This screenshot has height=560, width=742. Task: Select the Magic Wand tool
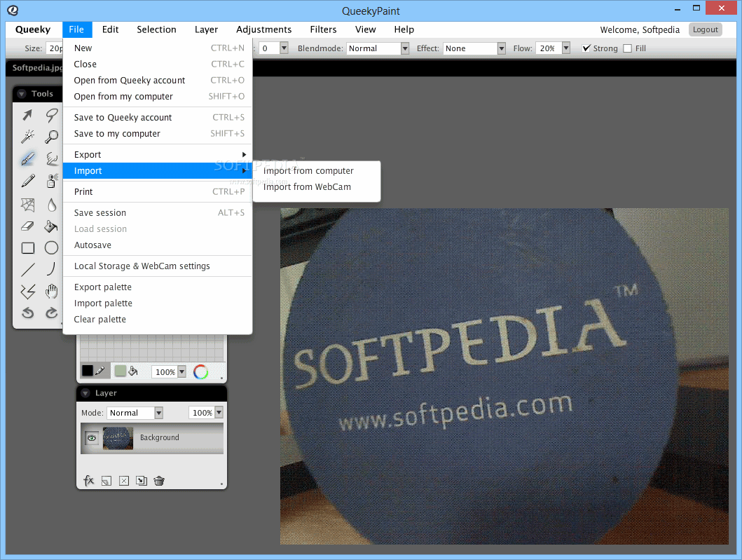point(27,137)
